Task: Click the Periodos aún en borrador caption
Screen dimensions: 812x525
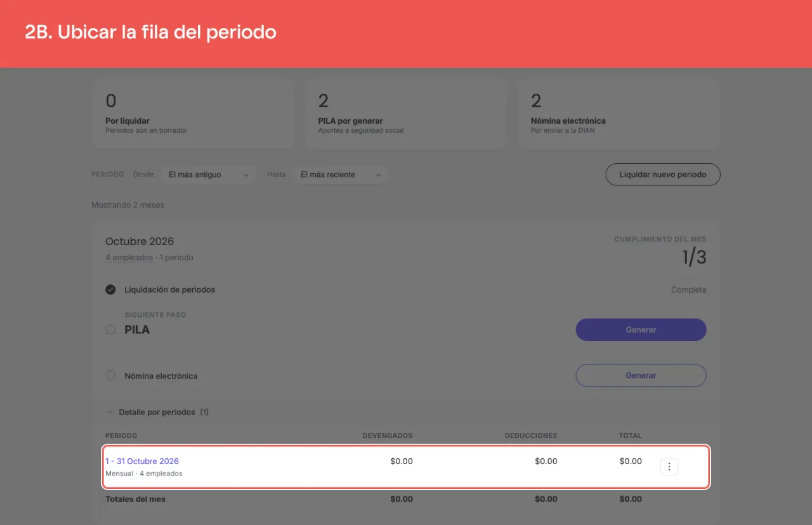Action: [x=146, y=130]
